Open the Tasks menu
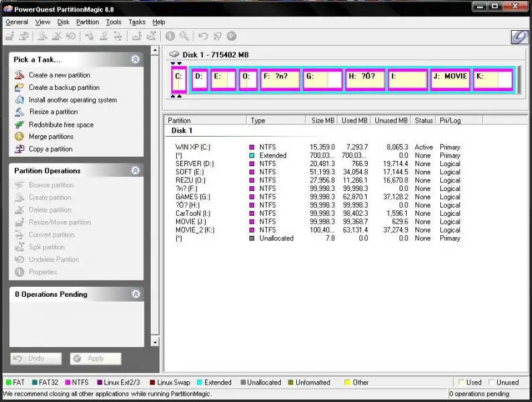532x402 pixels. 137,22
